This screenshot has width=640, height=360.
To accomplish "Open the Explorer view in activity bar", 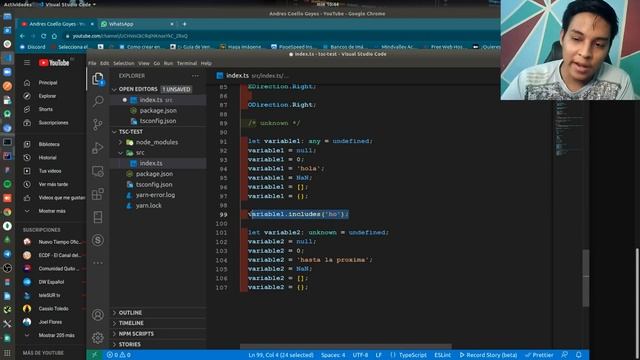I will (x=98, y=79).
